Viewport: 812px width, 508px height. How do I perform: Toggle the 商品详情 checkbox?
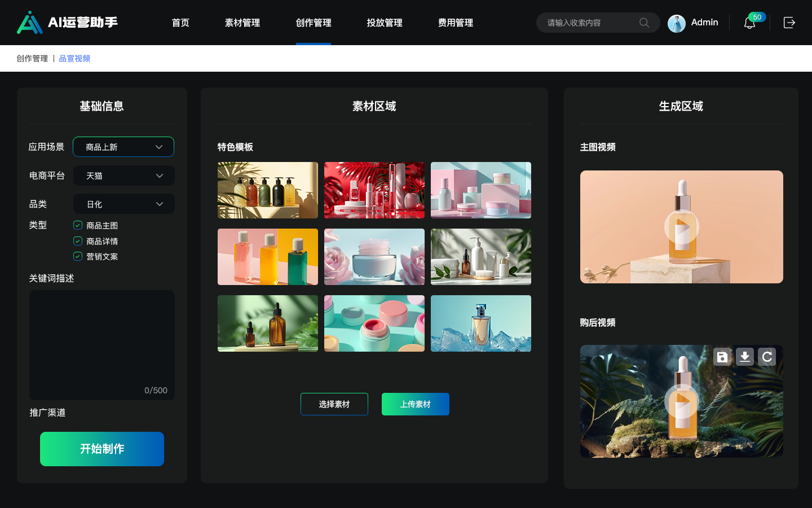pos(78,241)
